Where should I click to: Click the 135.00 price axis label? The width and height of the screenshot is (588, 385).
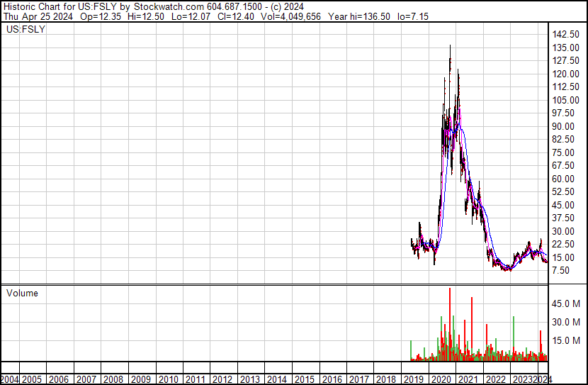[565, 48]
